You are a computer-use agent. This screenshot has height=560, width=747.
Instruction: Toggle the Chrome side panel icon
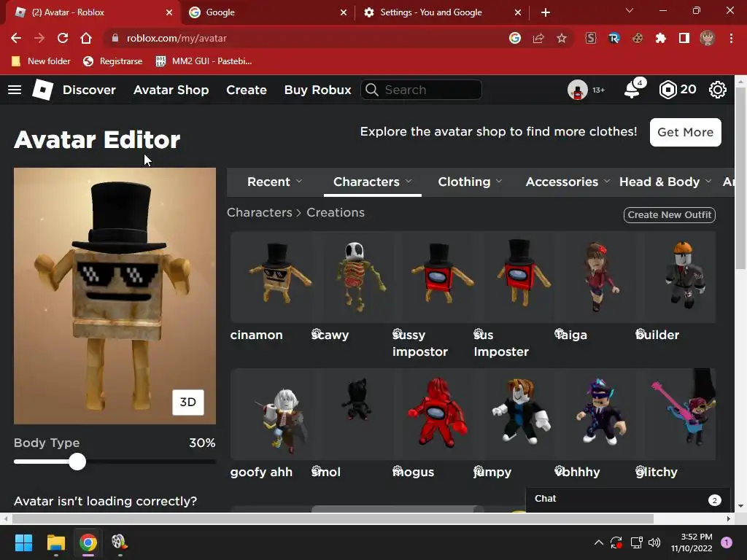click(684, 38)
